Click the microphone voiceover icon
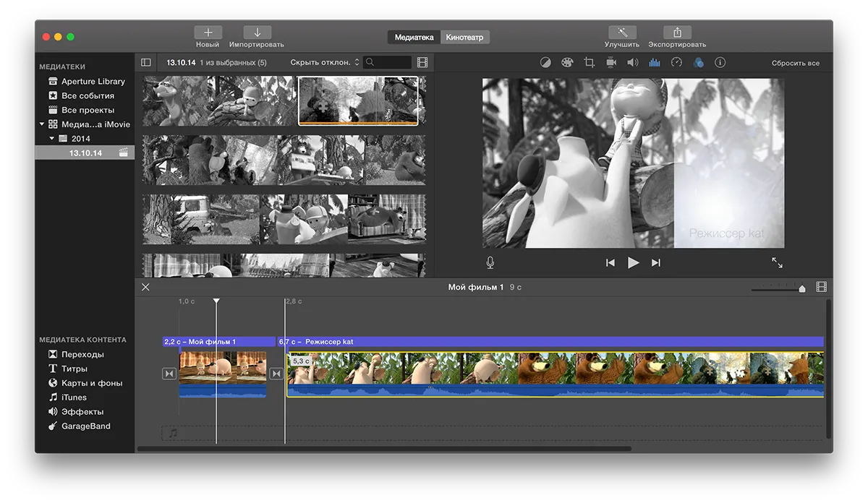The image size is (868, 503). click(490, 262)
